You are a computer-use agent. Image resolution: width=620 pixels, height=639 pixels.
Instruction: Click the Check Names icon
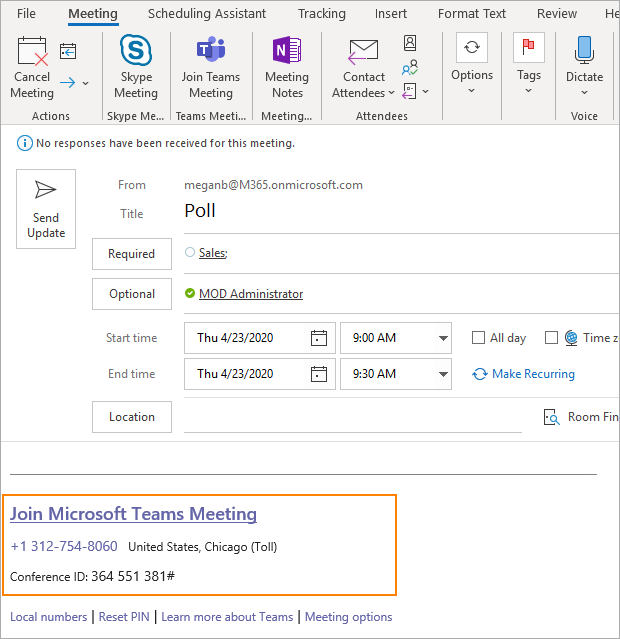point(410,67)
